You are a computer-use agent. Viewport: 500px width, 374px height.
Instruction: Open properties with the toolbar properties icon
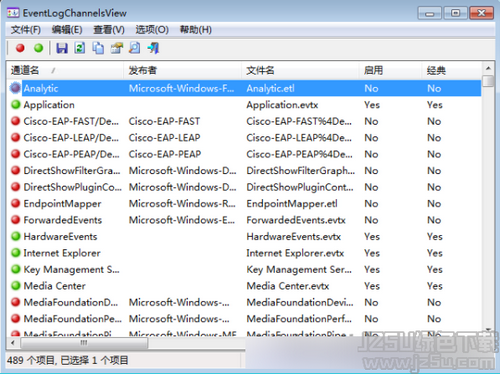coord(117,48)
